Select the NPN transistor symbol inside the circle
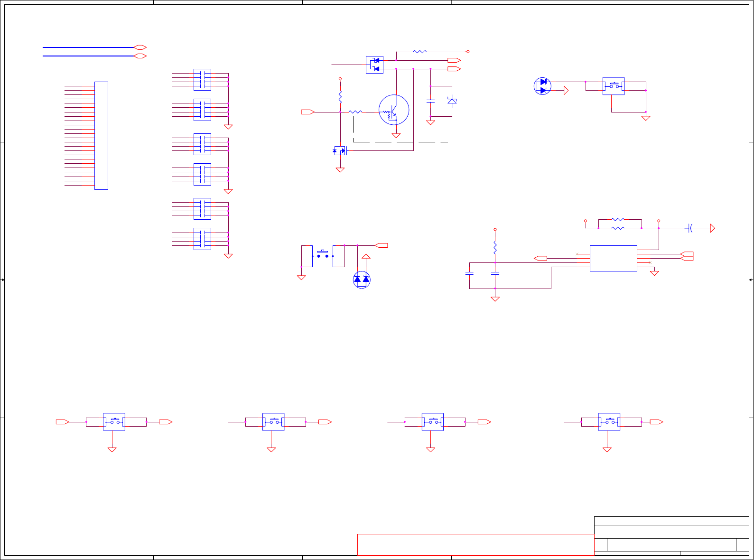The width and height of the screenshot is (754, 560). [x=394, y=110]
